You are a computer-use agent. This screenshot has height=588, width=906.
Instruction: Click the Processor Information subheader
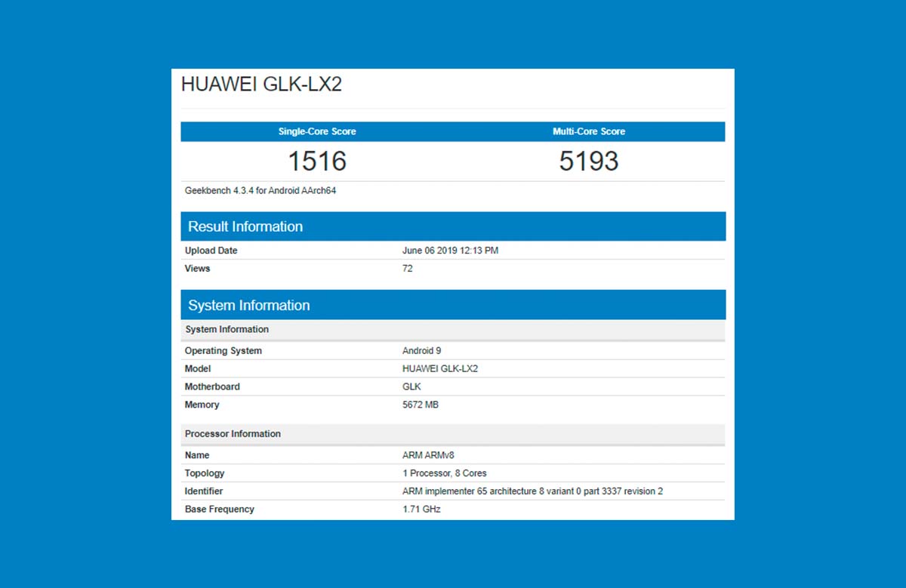pyautogui.click(x=453, y=434)
